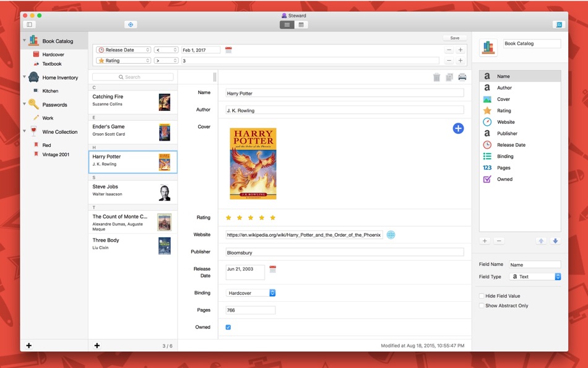The width and height of the screenshot is (588, 368).
Task: Delete the record with the trash icon
Action: [436, 77]
